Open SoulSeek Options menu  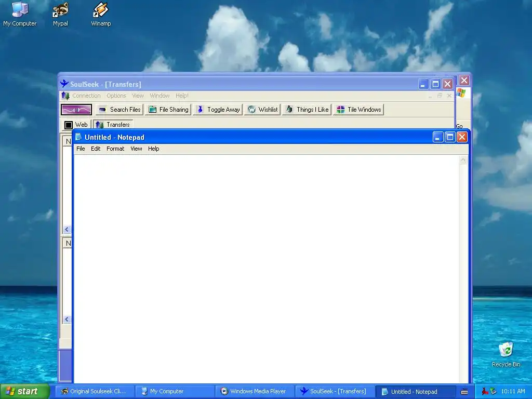(x=116, y=96)
